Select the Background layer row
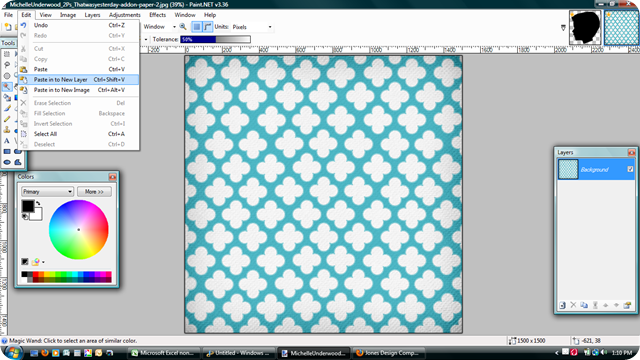 596,169
